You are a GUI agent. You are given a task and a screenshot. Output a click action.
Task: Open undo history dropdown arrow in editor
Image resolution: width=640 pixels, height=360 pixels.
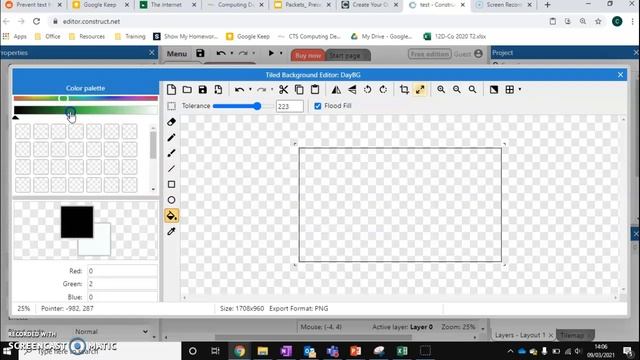[250, 89]
